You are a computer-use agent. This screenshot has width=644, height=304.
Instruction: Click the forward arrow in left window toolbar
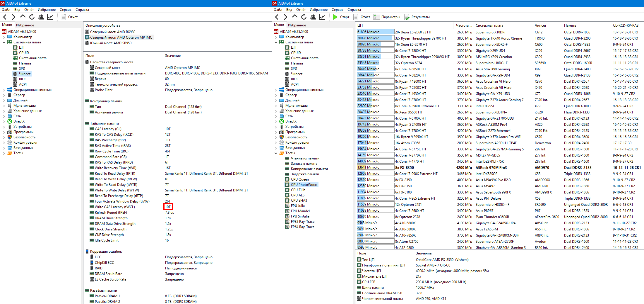pyautogui.click(x=13, y=17)
